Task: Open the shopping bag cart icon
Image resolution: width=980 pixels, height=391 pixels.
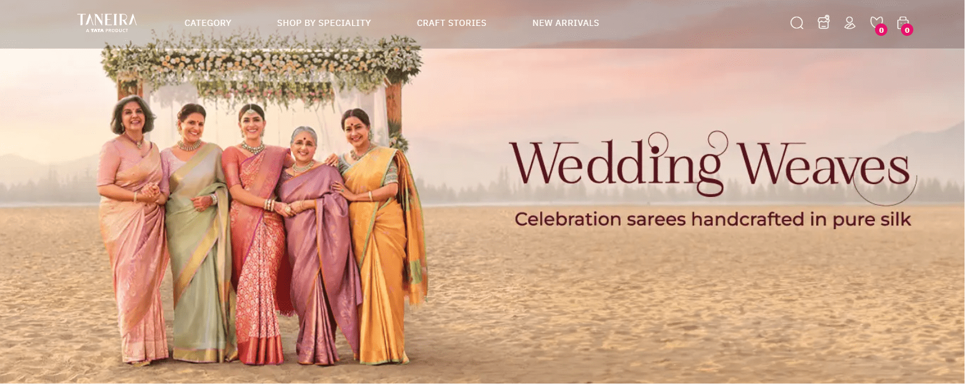Action: [x=902, y=22]
